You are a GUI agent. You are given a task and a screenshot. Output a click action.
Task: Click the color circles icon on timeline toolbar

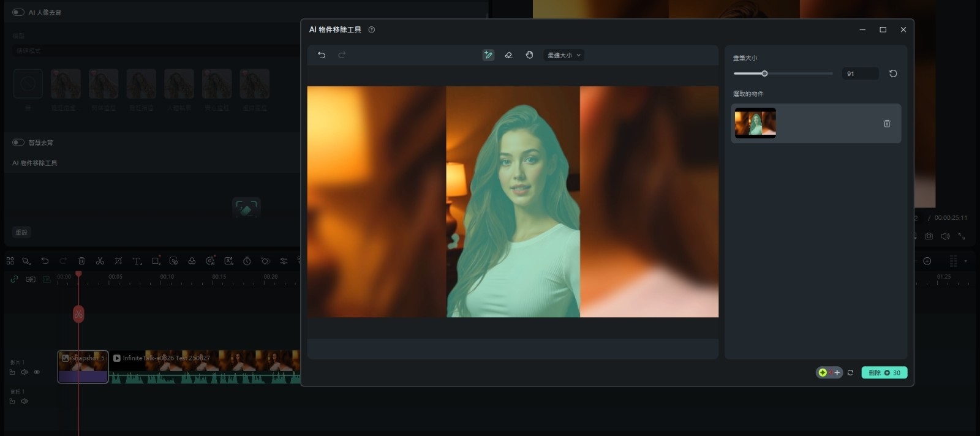tap(192, 261)
